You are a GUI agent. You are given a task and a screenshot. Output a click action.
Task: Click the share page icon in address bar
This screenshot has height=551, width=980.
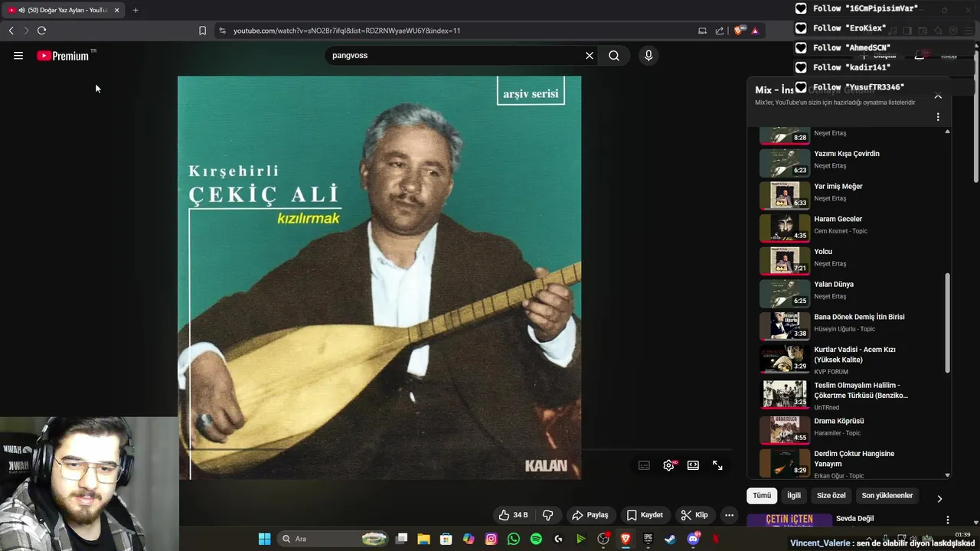(x=720, y=31)
